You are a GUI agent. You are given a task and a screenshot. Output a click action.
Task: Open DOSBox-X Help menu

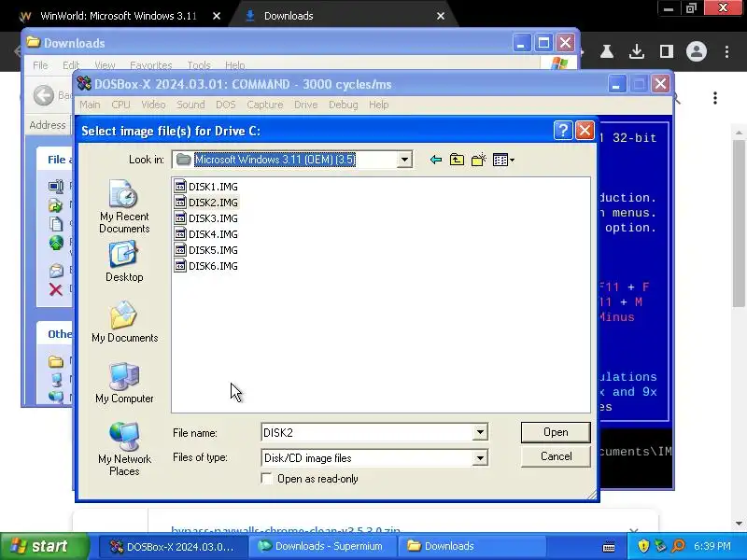click(x=379, y=105)
